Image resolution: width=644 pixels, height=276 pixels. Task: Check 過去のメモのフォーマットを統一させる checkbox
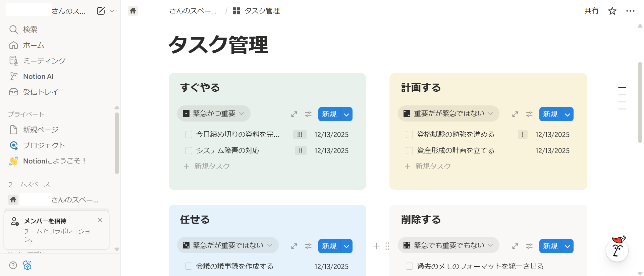(x=409, y=266)
